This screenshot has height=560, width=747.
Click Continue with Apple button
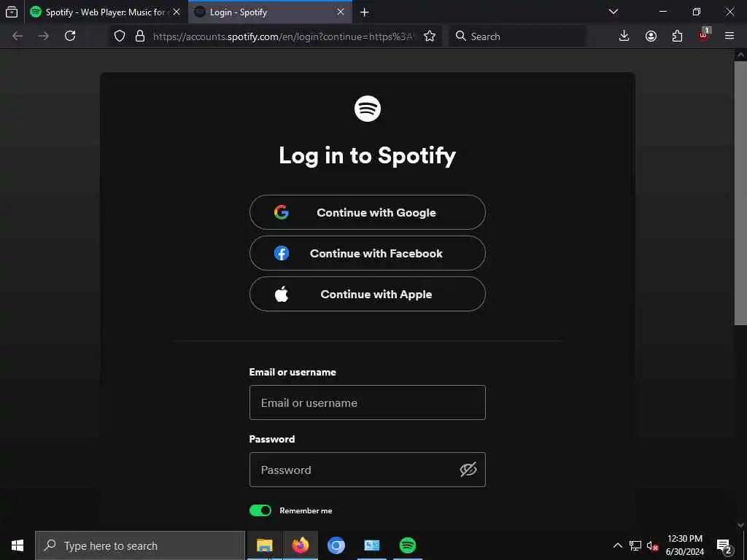(368, 295)
